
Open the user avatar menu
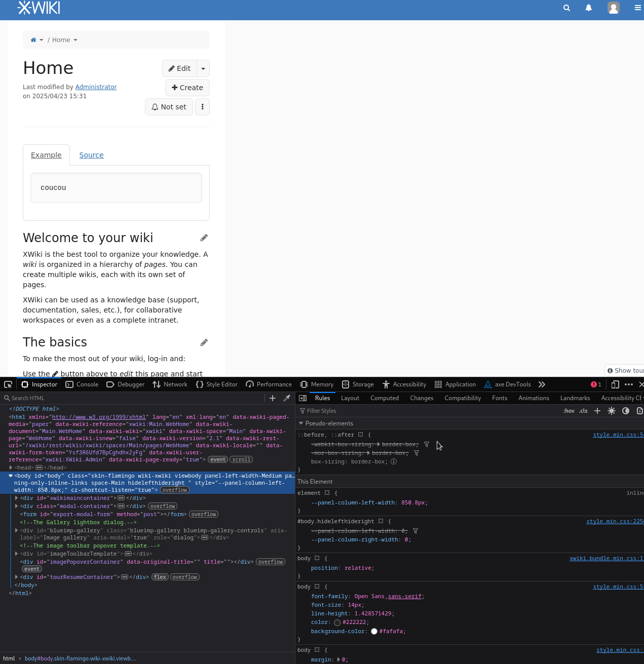[x=614, y=8]
